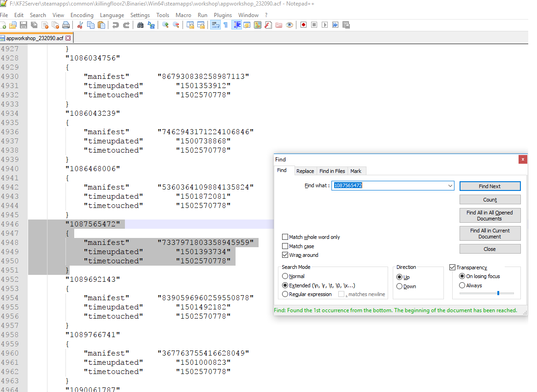Viewport: 537px width, 392px height.
Task: Click the Monitoring eye icon
Action: pos(289,25)
